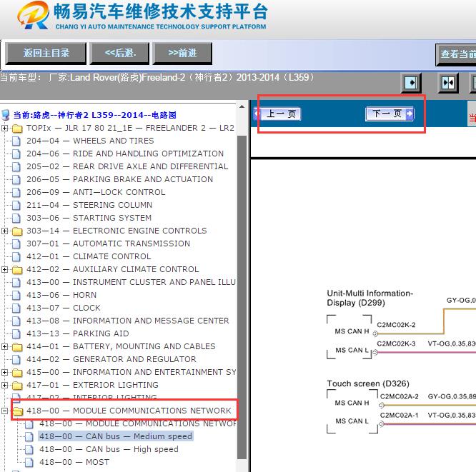Click the page icon beside 418-00 MOST
The image size is (476, 472).
(29, 462)
